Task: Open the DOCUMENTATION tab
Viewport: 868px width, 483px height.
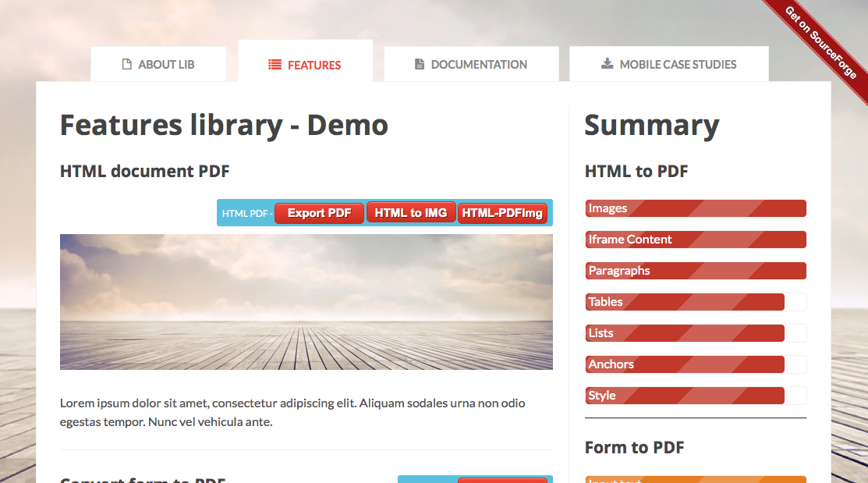Action: click(471, 64)
